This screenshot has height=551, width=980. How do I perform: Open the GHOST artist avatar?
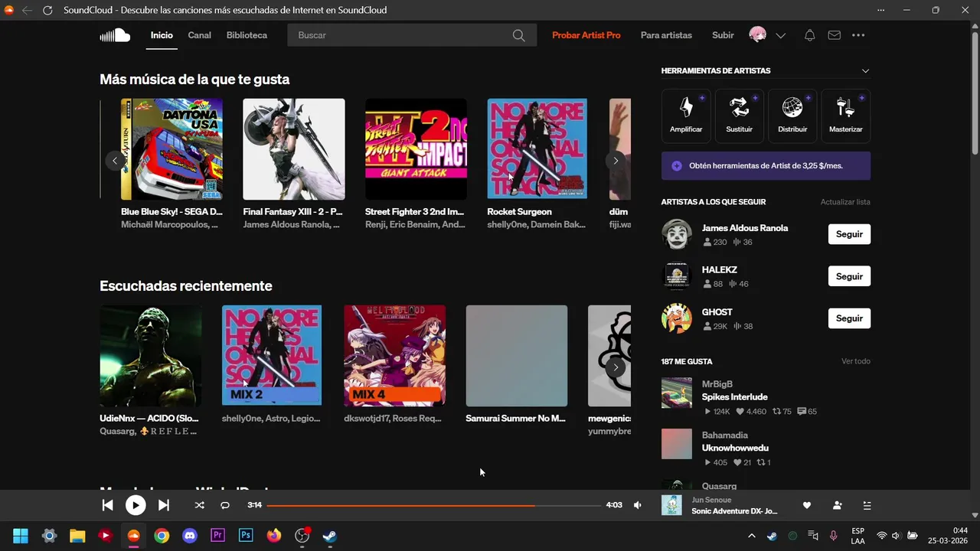pos(677,318)
